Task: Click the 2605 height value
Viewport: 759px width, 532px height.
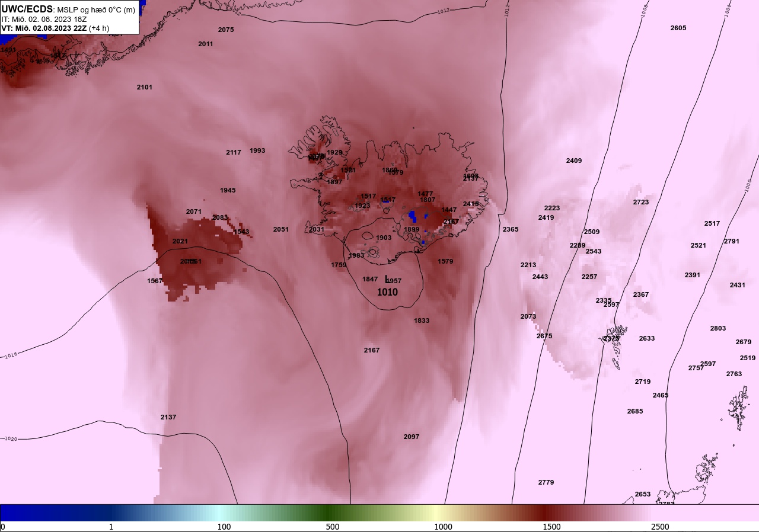Action: point(678,28)
